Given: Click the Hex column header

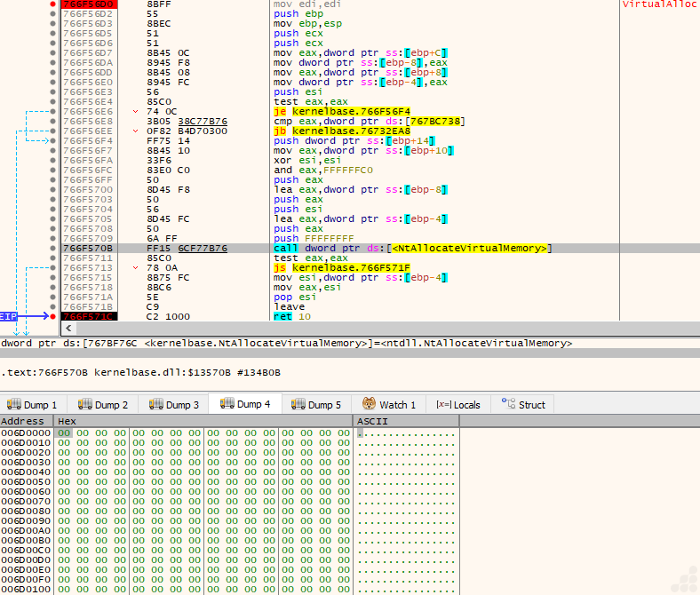Looking at the screenshot, I should (68, 421).
